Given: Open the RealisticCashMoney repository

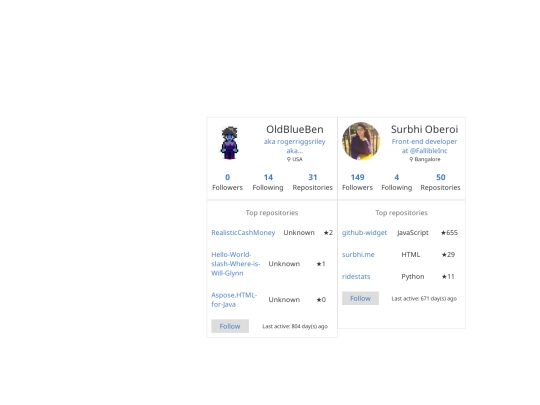Looking at the screenshot, I should pos(243,233).
